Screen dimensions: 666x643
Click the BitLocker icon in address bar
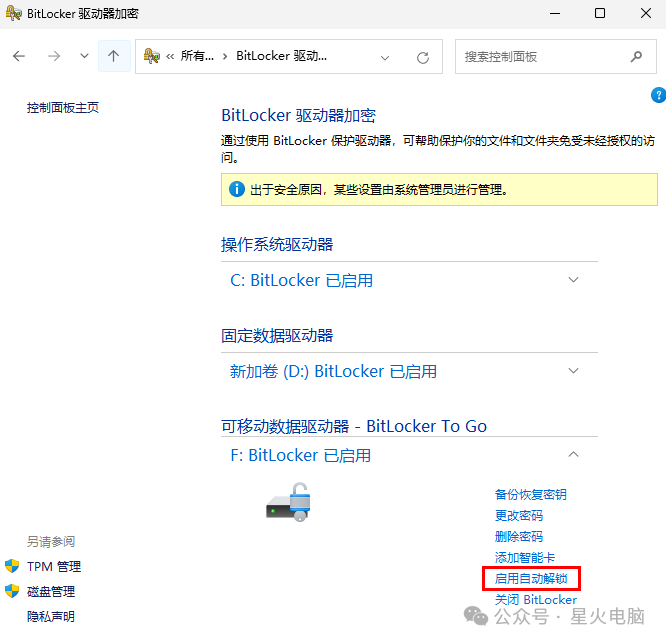point(152,56)
